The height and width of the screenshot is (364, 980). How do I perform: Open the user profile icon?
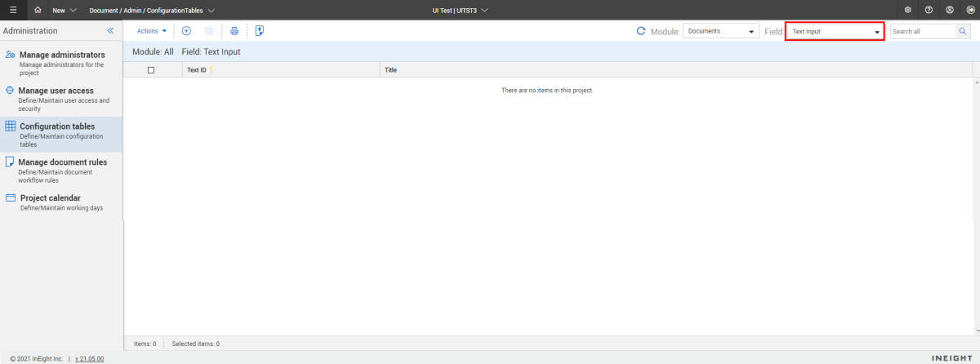950,10
